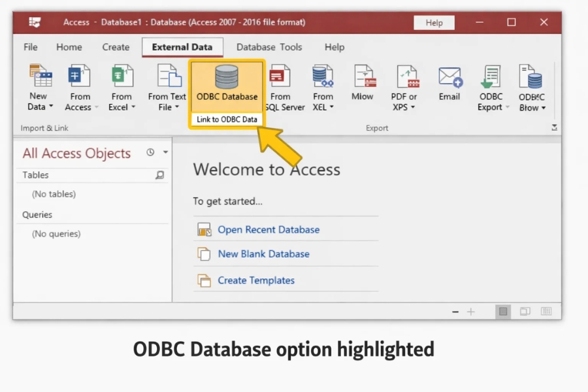Image resolution: width=588 pixels, height=392 pixels.
Task: Open the Create ribbon tab
Action: click(116, 47)
